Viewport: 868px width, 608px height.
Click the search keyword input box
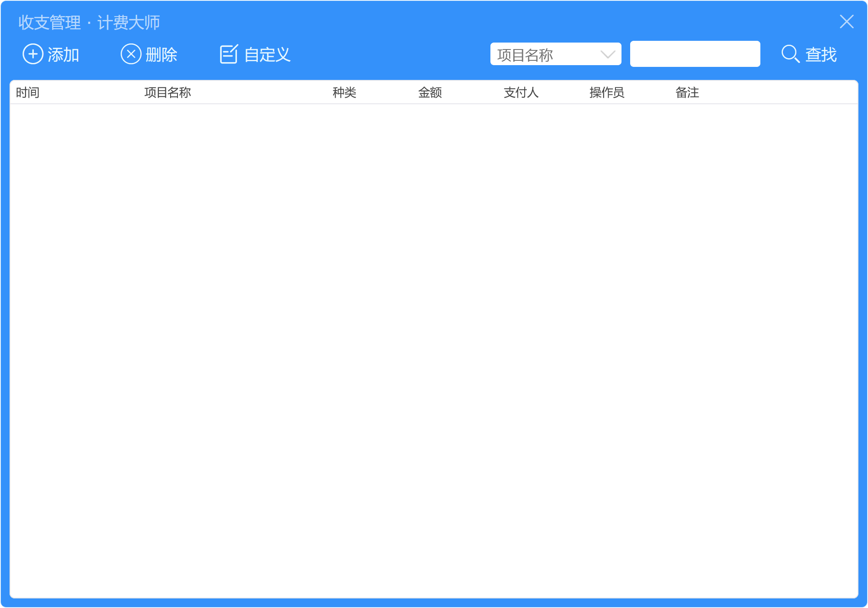[x=695, y=54]
